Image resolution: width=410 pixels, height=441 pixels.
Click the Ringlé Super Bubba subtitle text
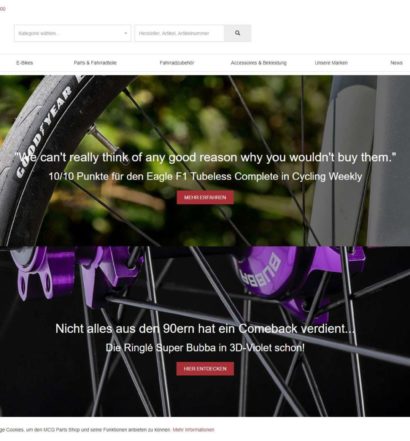[205, 348]
